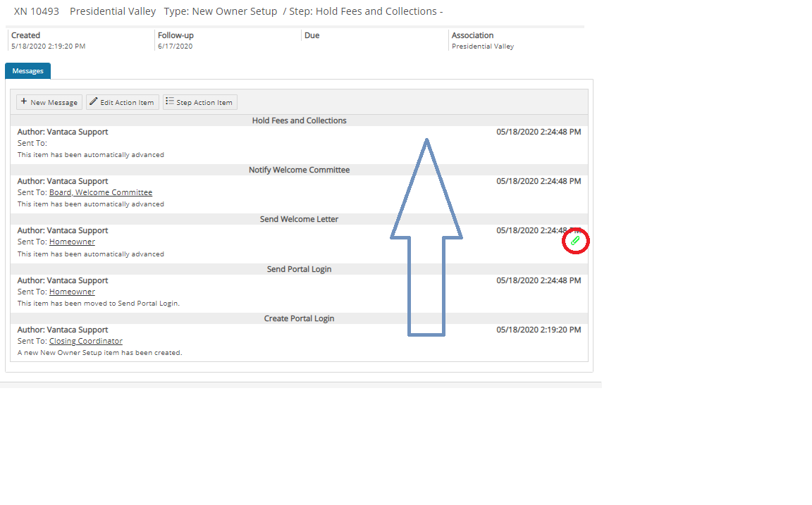
Task: Select the Notify Welcome Committee section header
Action: click(x=299, y=170)
